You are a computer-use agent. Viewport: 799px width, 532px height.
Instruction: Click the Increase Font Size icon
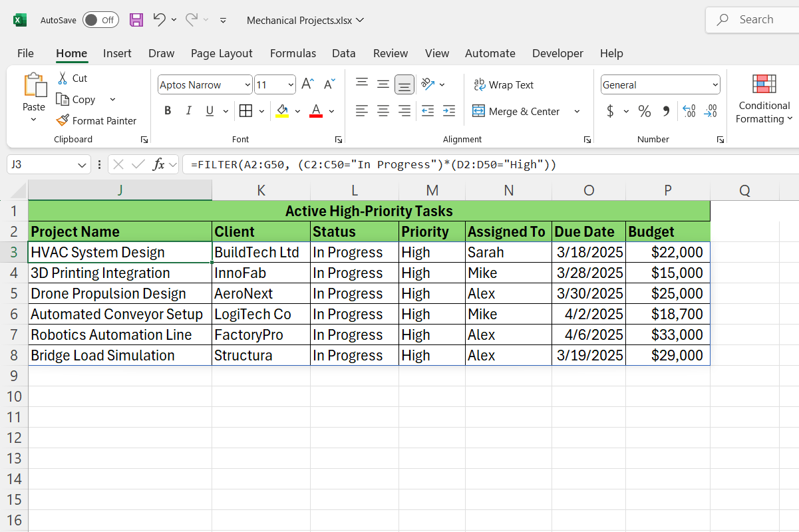[x=307, y=84]
